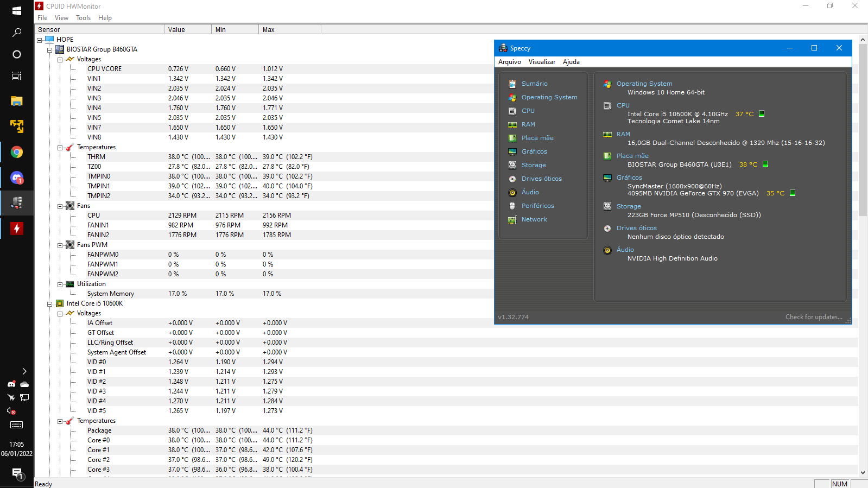Open Placa mãe in Speccy sidebar

[537, 138]
